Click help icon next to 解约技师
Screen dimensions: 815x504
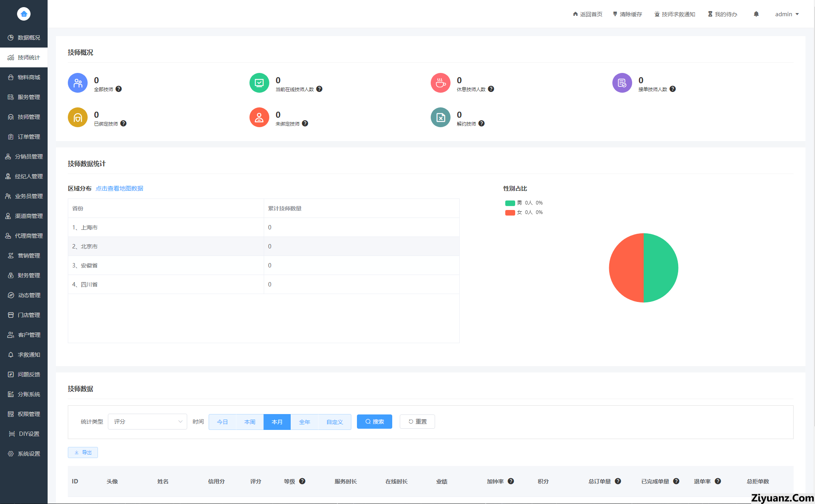[x=481, y=124]
